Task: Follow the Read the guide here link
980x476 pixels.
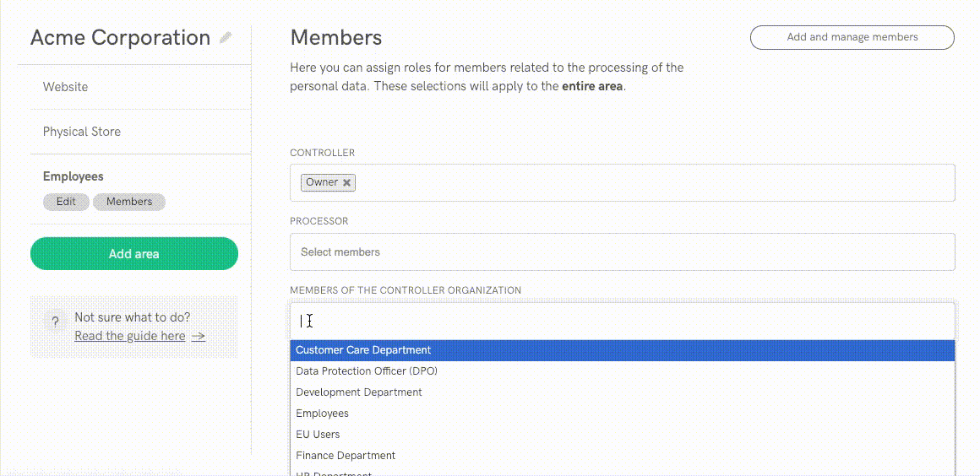Action: (x=129, y=336)
